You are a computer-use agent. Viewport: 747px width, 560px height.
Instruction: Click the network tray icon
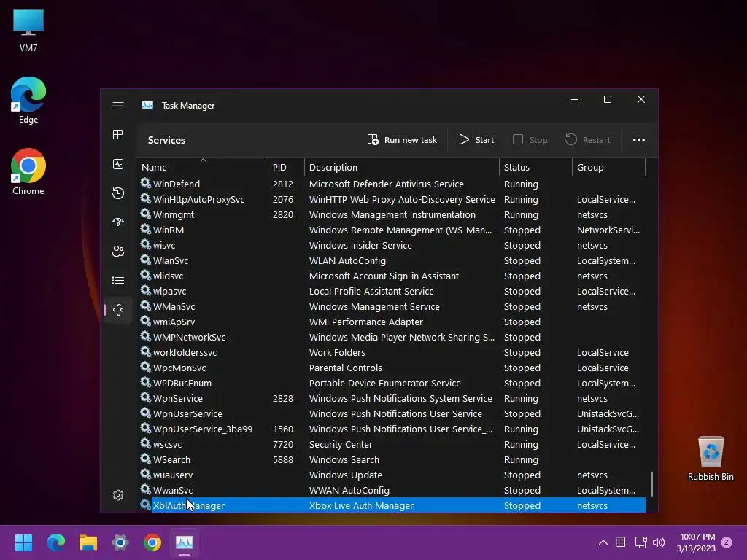point(641,542)
